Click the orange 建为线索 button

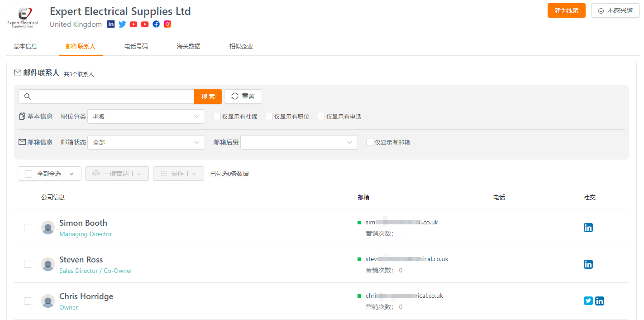567,10
